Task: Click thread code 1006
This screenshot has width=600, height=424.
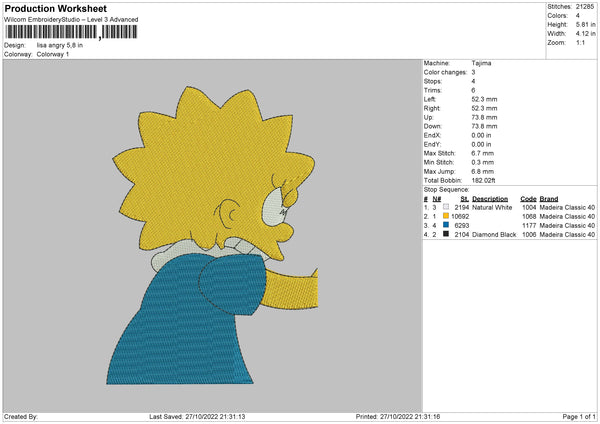Action: tap(529, 234)
